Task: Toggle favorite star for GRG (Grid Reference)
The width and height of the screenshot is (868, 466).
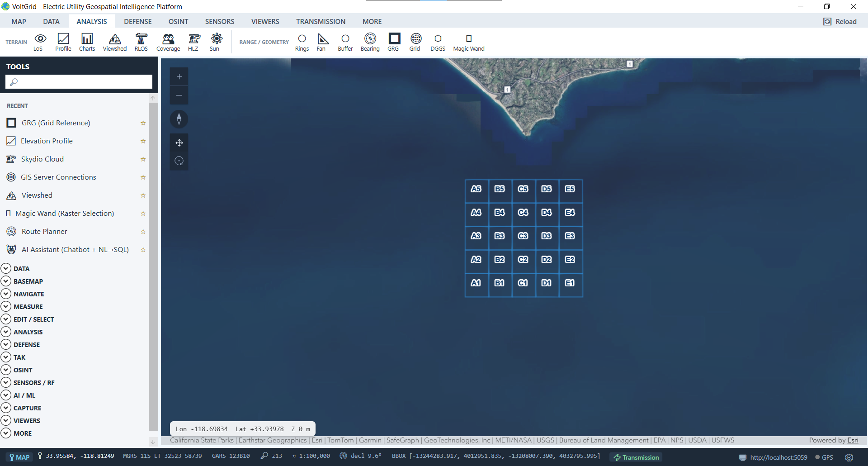Action: pyautogui.click(x=143, y=123)
